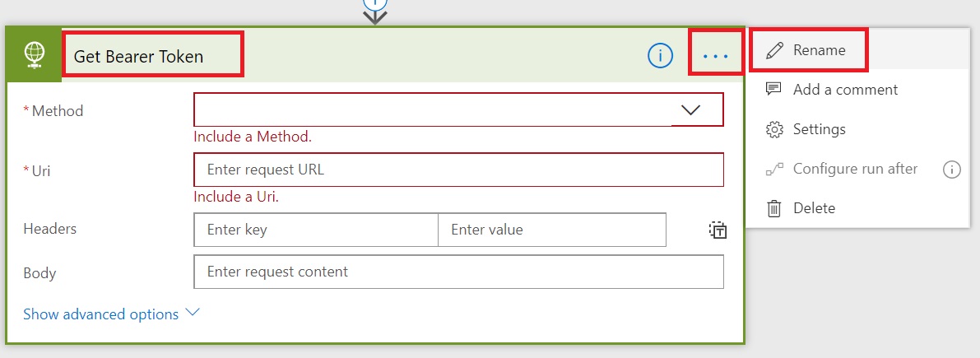Click the green HTTP globe action icon
Viewport: 980px width, 358px height.
34,55
